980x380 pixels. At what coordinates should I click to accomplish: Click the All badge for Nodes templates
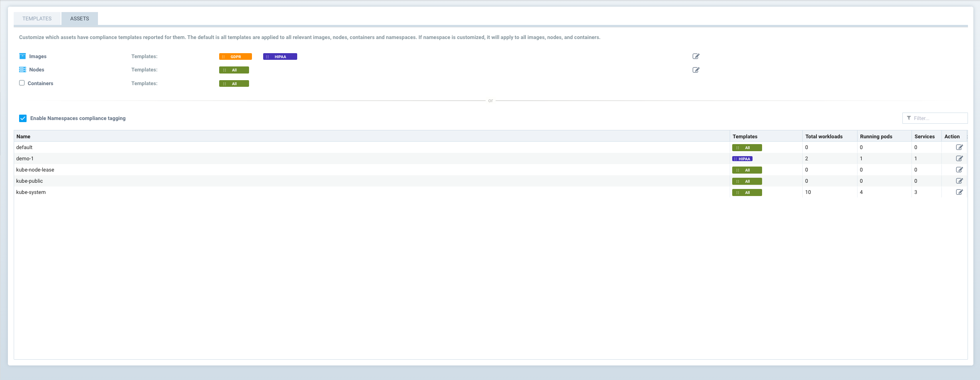click(x=234, y=70)
